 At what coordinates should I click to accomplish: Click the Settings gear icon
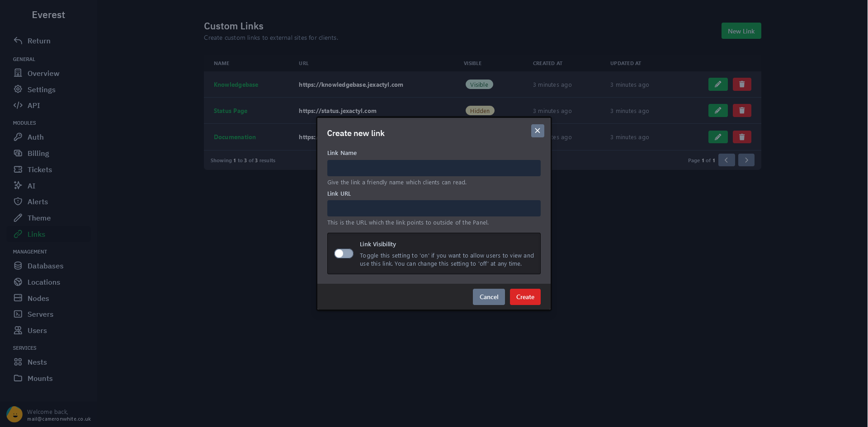pyautogui.click(x=18, y=89)
